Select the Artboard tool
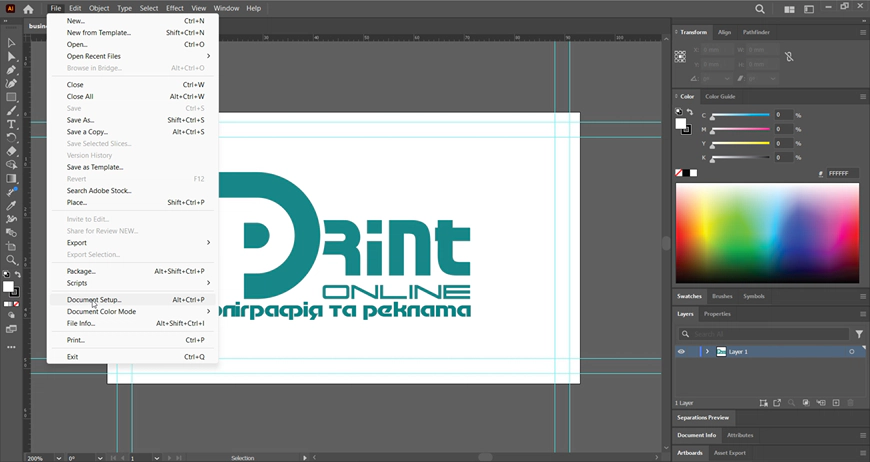870x462 pixels. click(11, 246)
